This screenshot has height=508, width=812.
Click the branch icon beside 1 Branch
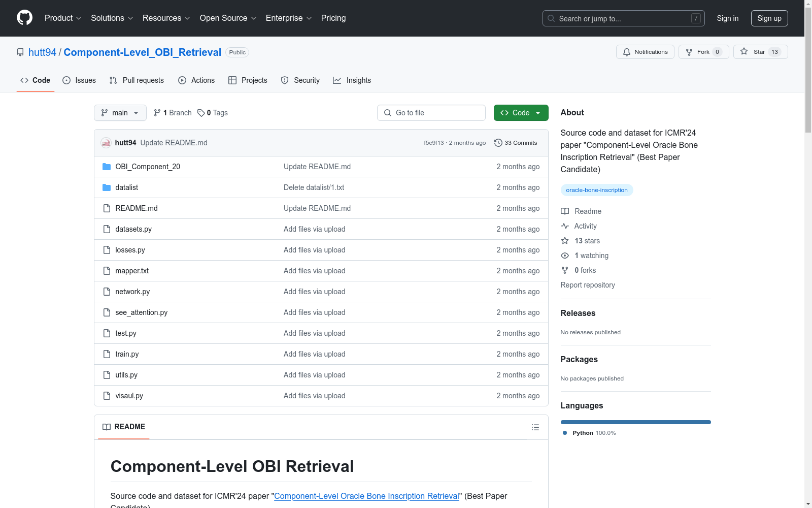pos(157,113)
